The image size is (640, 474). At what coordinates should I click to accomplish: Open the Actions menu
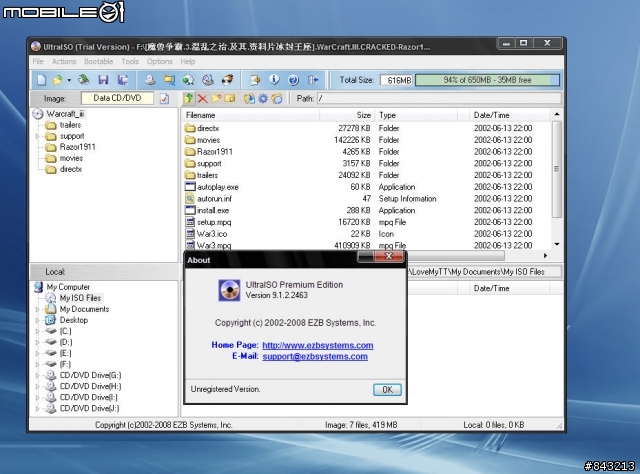click(64, 62)
